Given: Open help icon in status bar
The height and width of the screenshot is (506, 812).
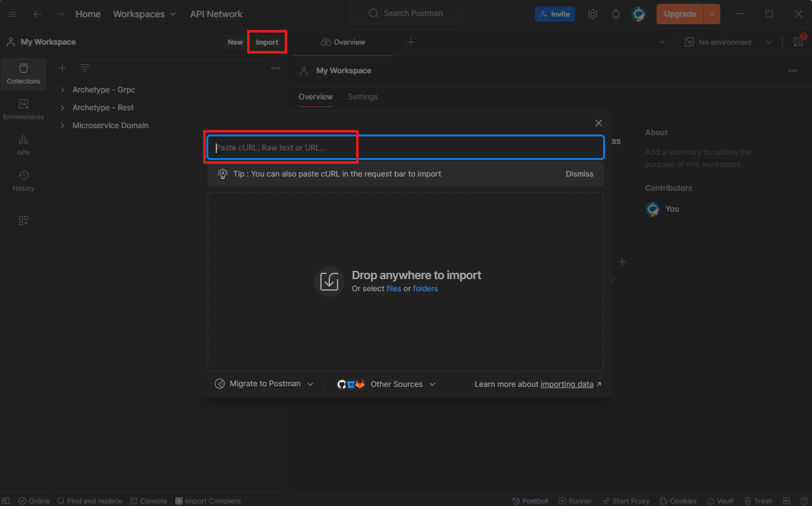Looking at the screenshot, I should click(803, 501).
